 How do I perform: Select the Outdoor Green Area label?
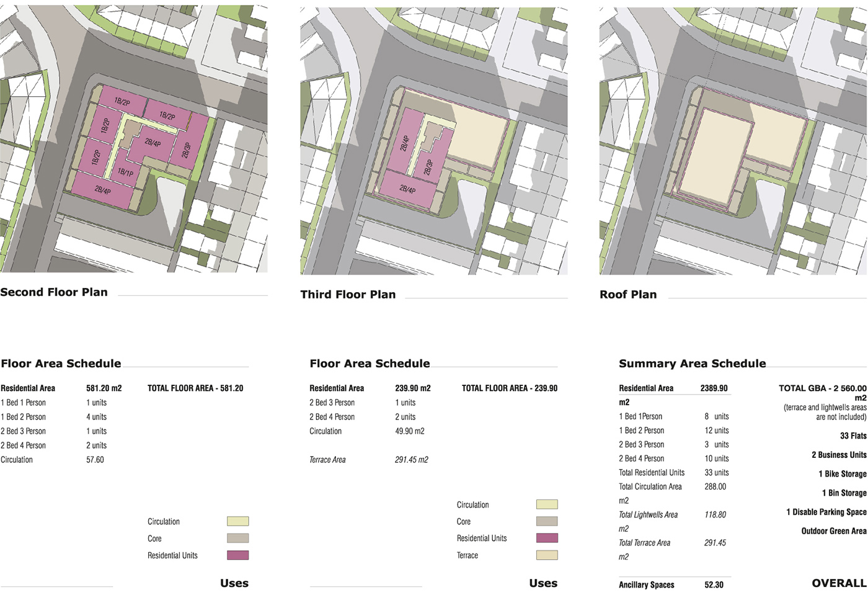(x=833, y=531)
